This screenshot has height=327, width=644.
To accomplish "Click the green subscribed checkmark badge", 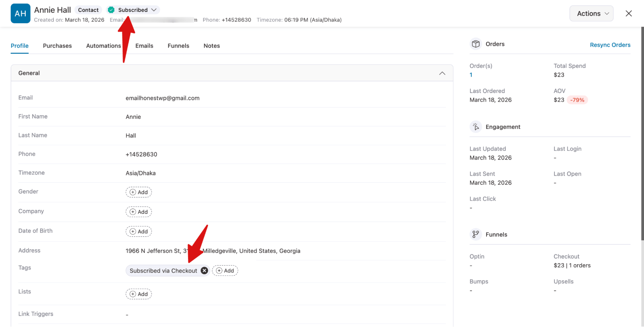I will click(x=111, y=10).
